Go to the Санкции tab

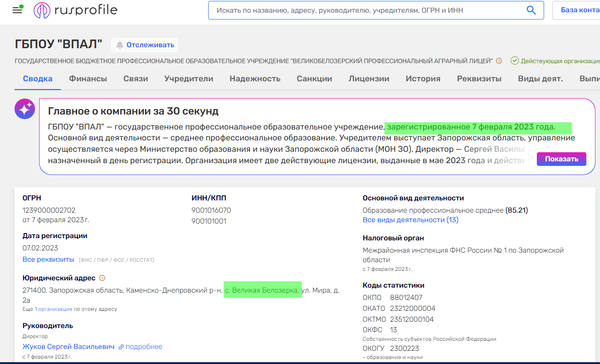[314, 79]
